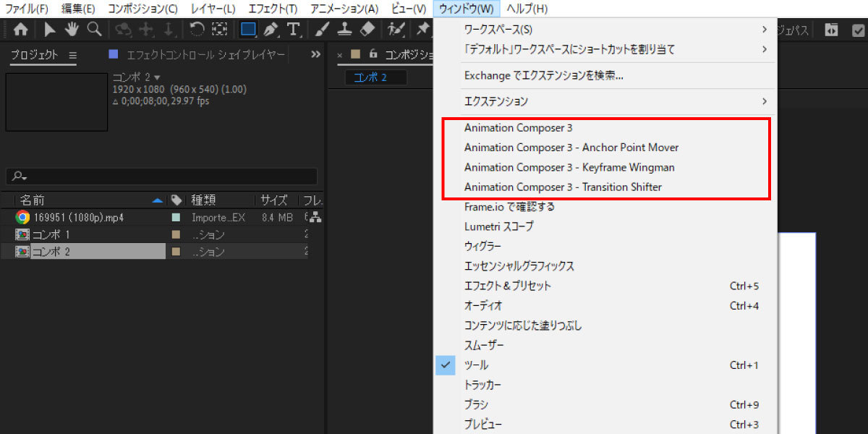868x434 pixels.
Task: Toggle the checkmark box in the toolbar
Action: pos(858,30)
